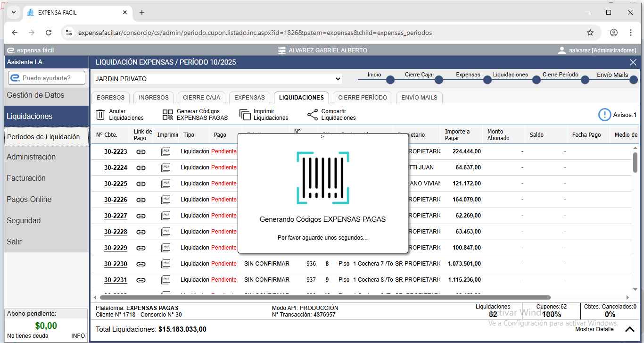Open PDF icon for receipt 30-2225
The image size is (644, 343).
[165, 184]
